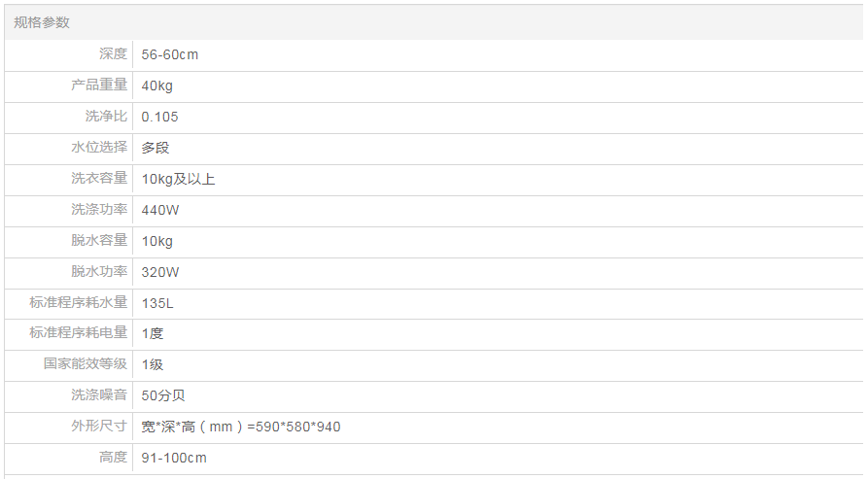Screen dimensions: 868x479
Task: Select the 135L water consumption value
Action: pos(157,303)
